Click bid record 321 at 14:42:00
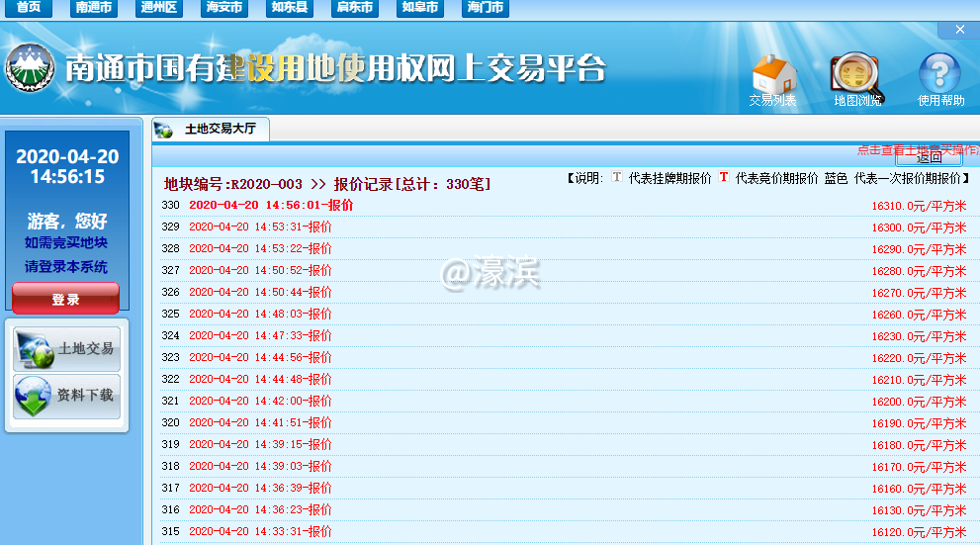 click(260, 401)
